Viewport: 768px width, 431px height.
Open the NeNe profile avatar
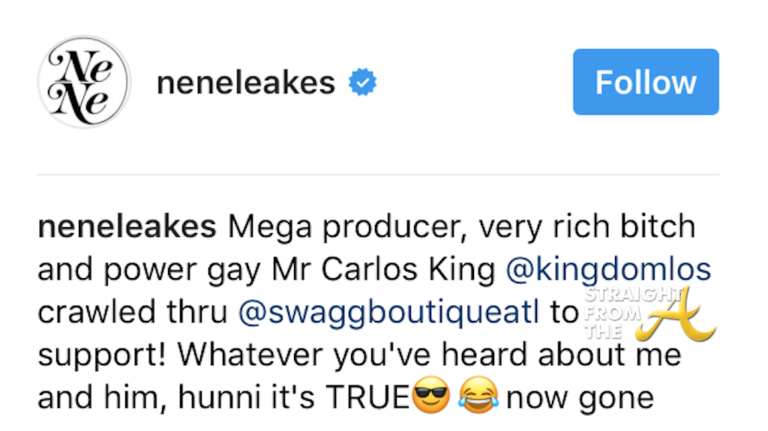(85, 83)
